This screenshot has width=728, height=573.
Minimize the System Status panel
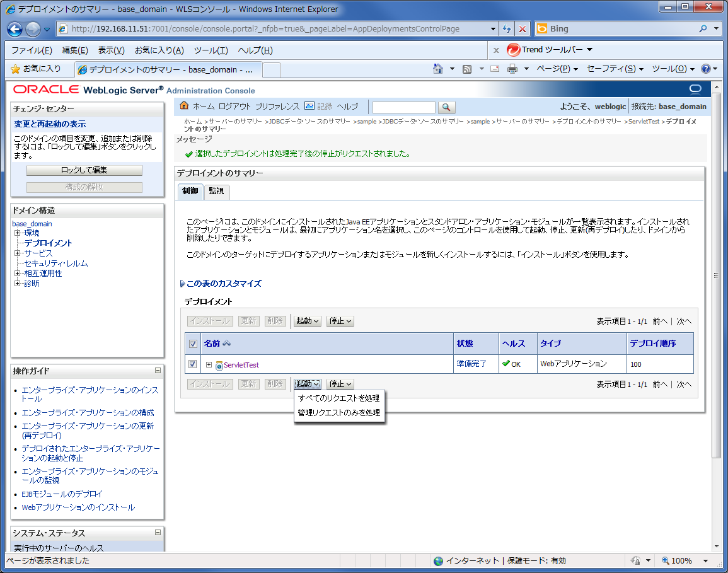pyautogui.click(x=158, y=533)
